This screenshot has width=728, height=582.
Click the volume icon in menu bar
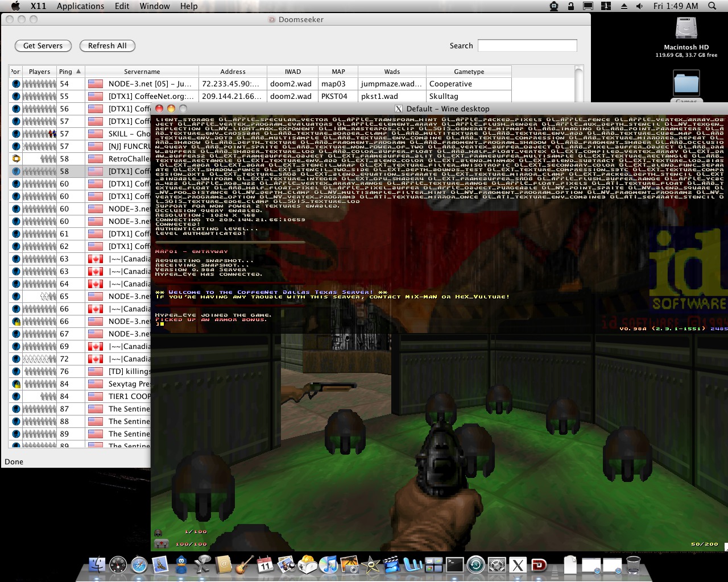pos(640,6)
